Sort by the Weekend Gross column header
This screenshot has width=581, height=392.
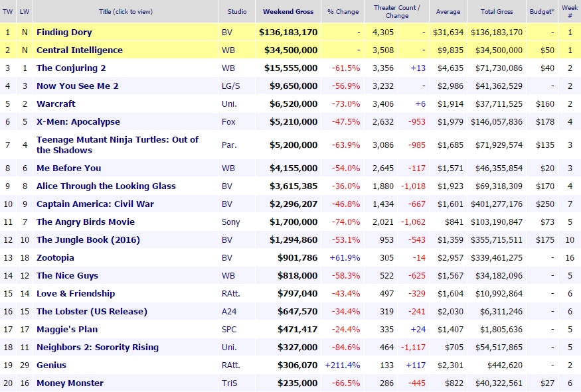(288, 11)
